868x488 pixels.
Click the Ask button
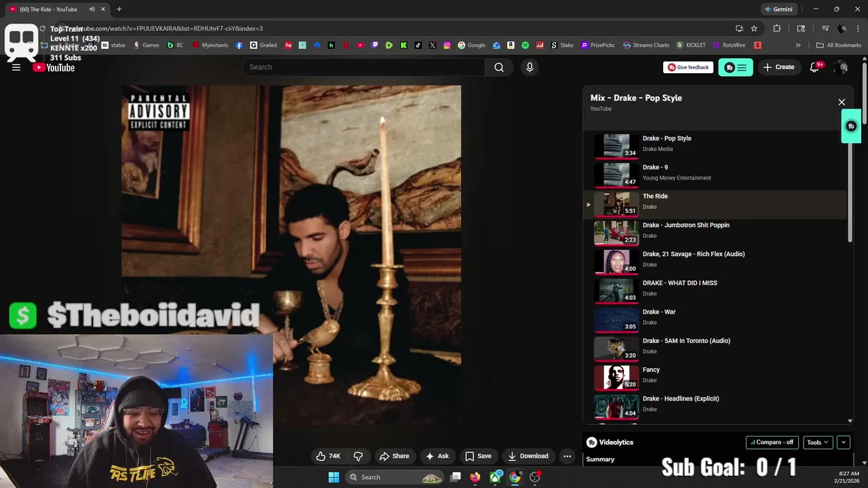(x=437, y=456)
